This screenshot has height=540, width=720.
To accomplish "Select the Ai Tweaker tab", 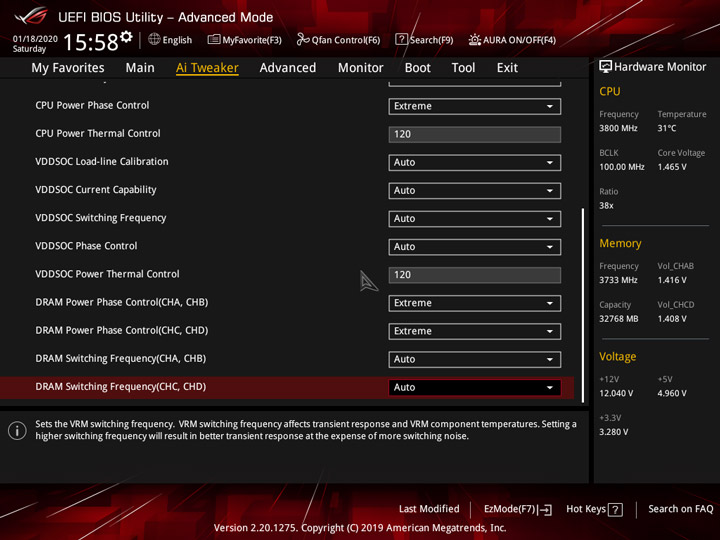I will click(x=207, y=68).
